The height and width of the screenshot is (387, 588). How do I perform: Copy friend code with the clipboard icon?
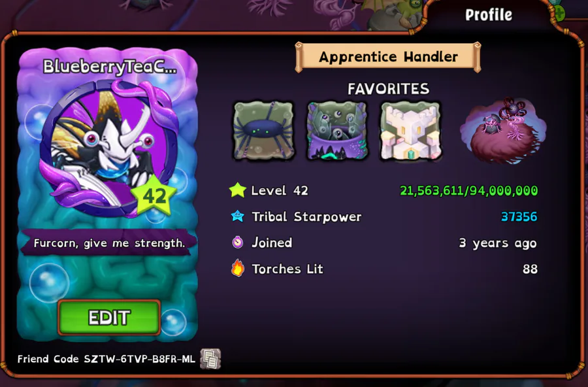point(210,359)
